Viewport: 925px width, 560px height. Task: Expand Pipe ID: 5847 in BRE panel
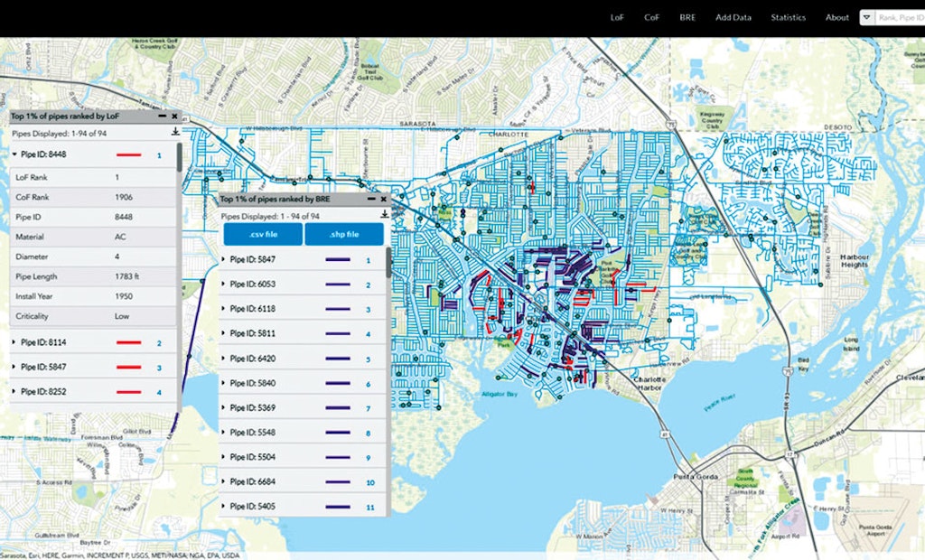click(224, 259)
